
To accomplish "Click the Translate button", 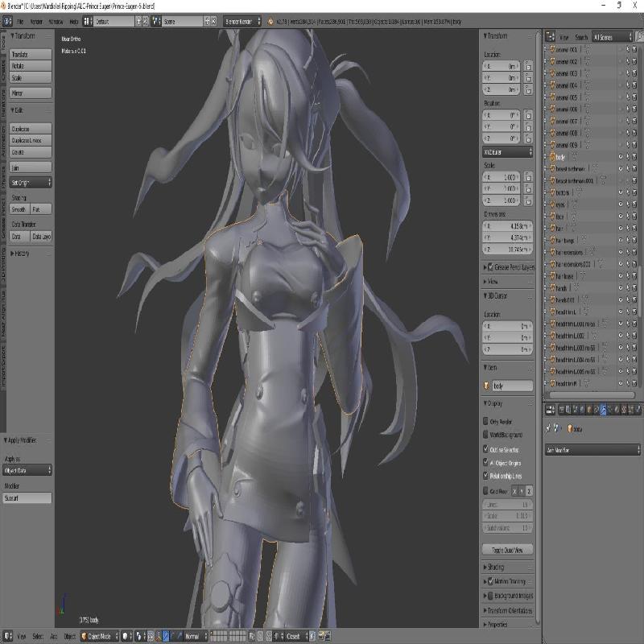I will point(31,54).
